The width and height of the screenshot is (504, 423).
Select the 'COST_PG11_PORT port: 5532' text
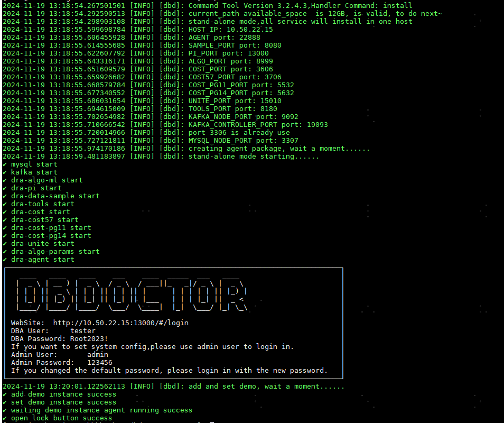[241, 85]
